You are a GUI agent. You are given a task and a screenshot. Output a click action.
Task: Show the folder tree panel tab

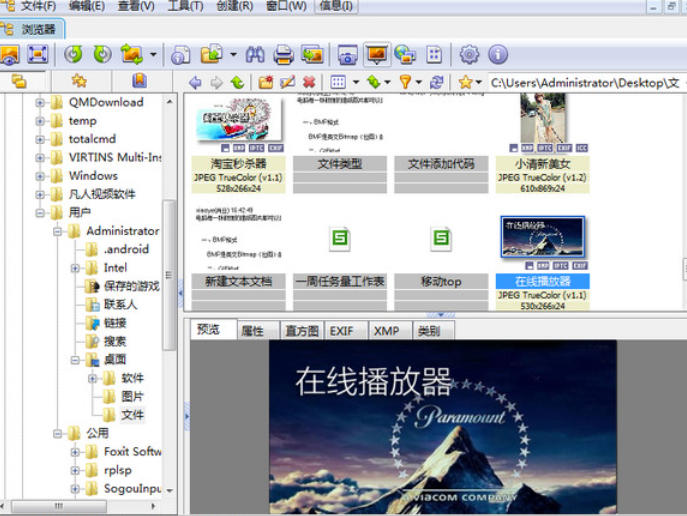[21, 81]
